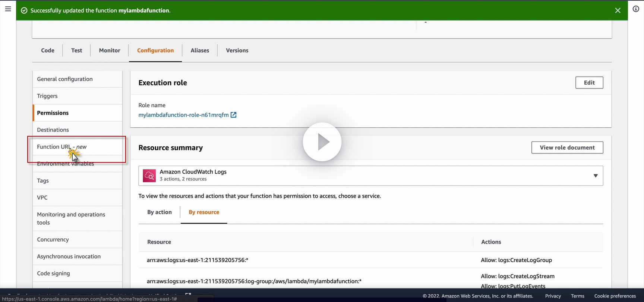
Task: Play the video overlay button
Action: pyautogui.click(x=322, y=142)
